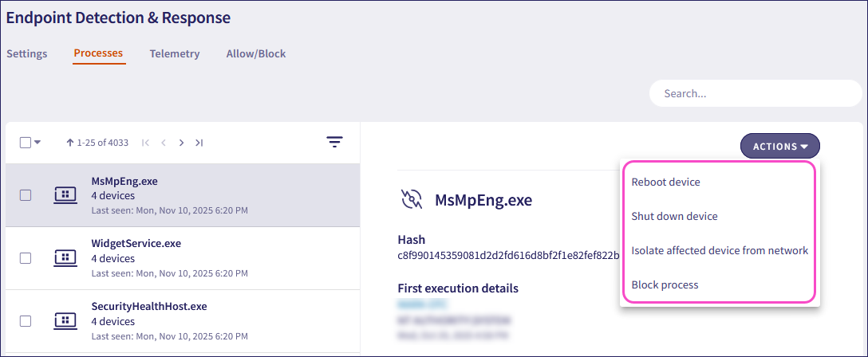
Task: Toggle the select-all checkbox in list header
Action: click(x=25, y=143)
